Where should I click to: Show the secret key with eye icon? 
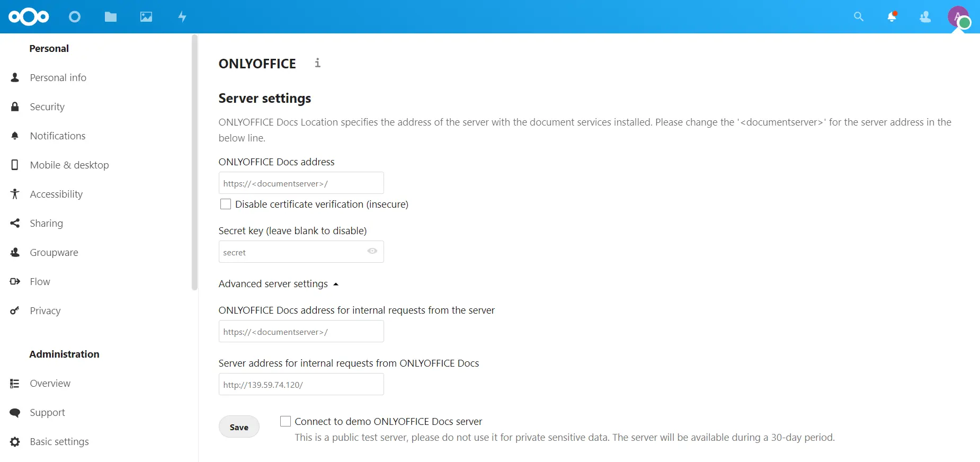372,251
